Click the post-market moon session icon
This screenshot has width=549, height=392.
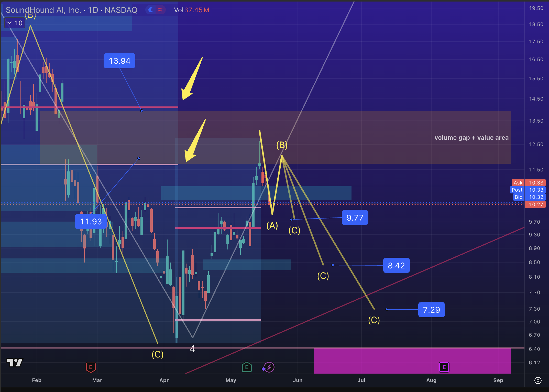[x=151, y=10]
